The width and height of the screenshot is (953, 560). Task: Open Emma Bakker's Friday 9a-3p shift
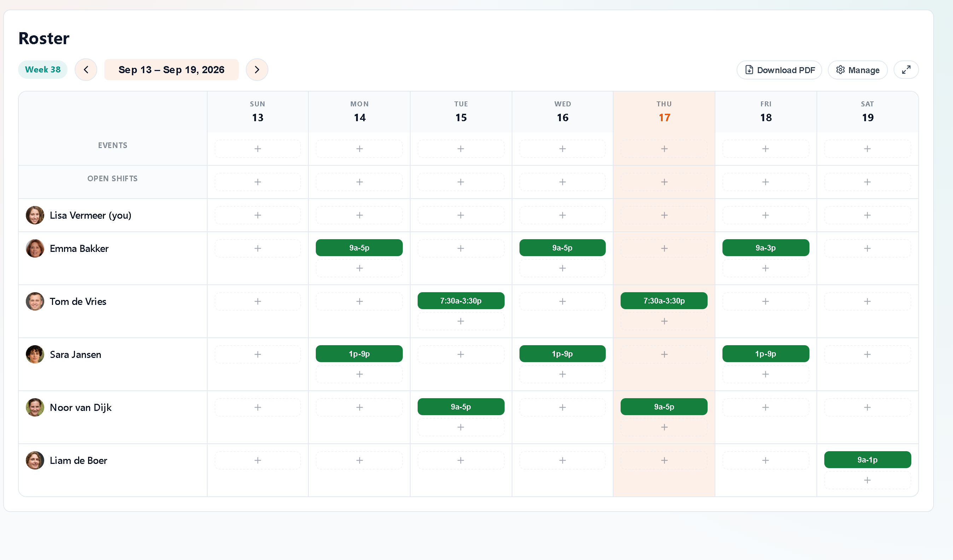(x=766, y=248)
